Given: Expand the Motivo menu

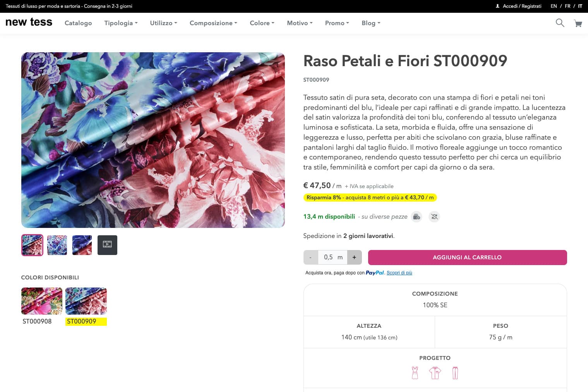Looking at the screenshot, I should point(299,23).
